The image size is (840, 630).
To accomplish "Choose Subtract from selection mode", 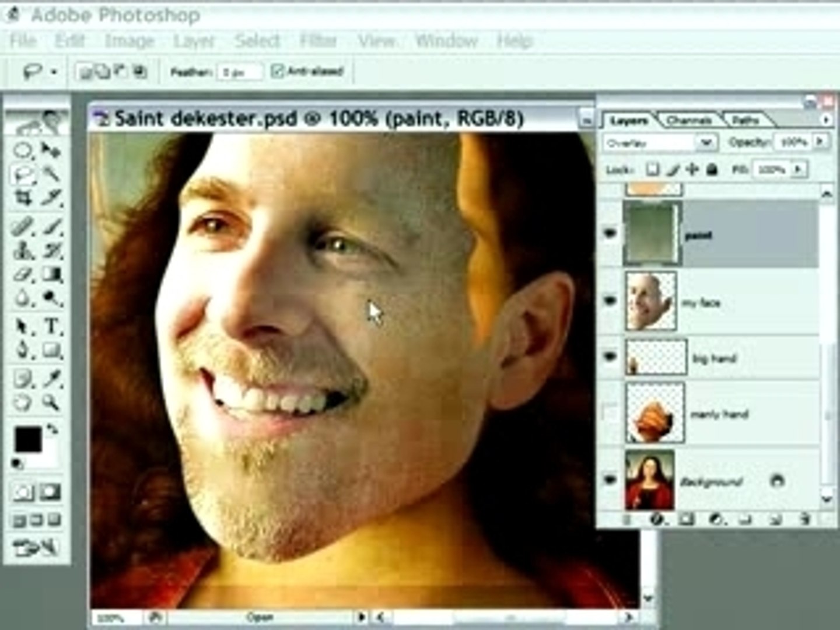I will point(121,72).
